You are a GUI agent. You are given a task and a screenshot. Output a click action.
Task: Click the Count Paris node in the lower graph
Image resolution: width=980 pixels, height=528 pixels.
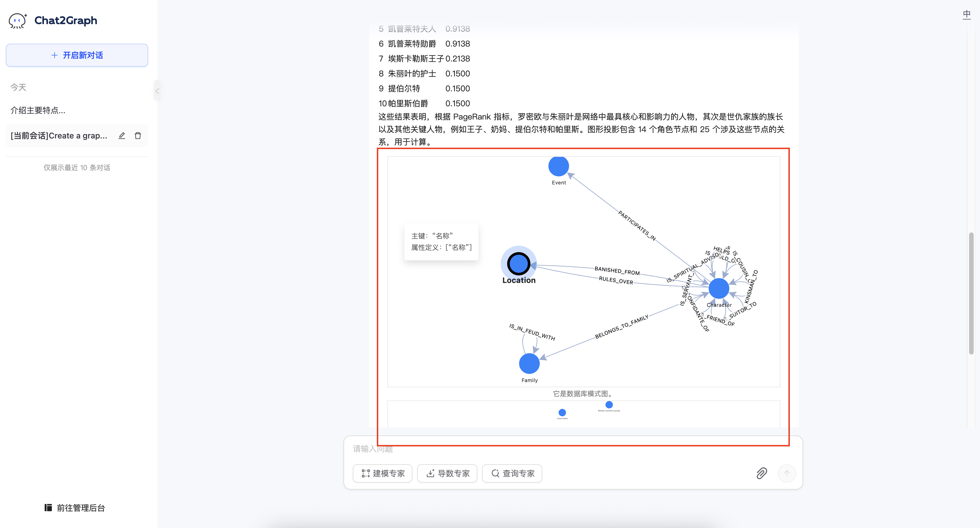coord(562,412)
